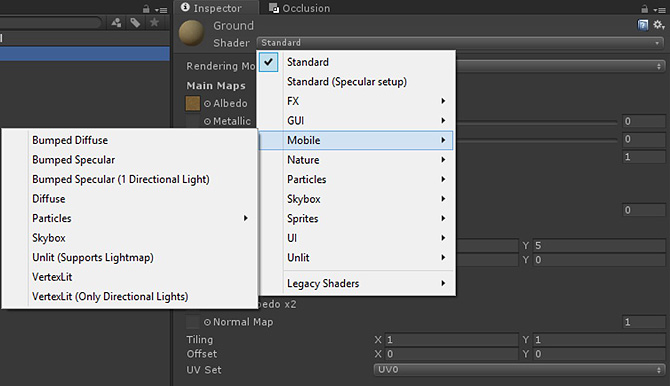
Task: Select Bumped Specular (1 Directional Light)
Action: tap(130, 180)
